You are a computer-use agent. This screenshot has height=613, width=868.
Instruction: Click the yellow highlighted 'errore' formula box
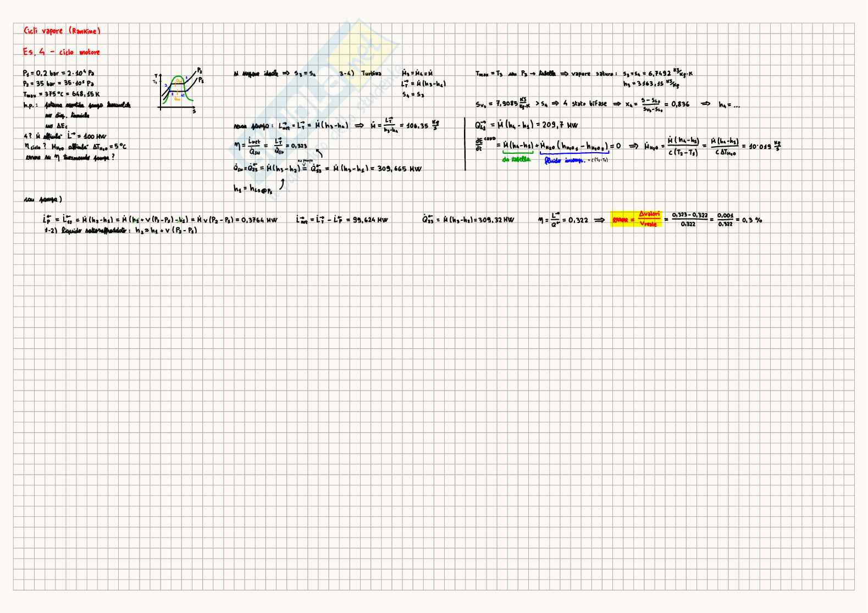tap(636, 220)
